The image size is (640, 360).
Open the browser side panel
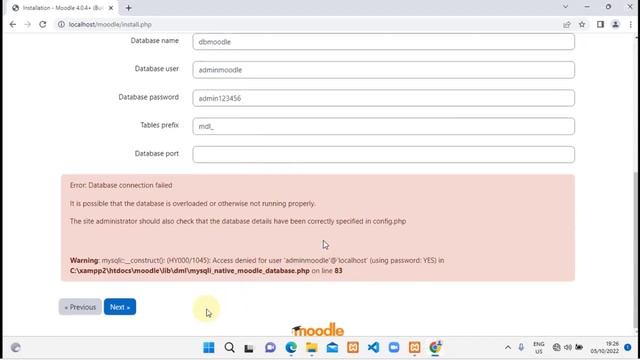(600, 24)
